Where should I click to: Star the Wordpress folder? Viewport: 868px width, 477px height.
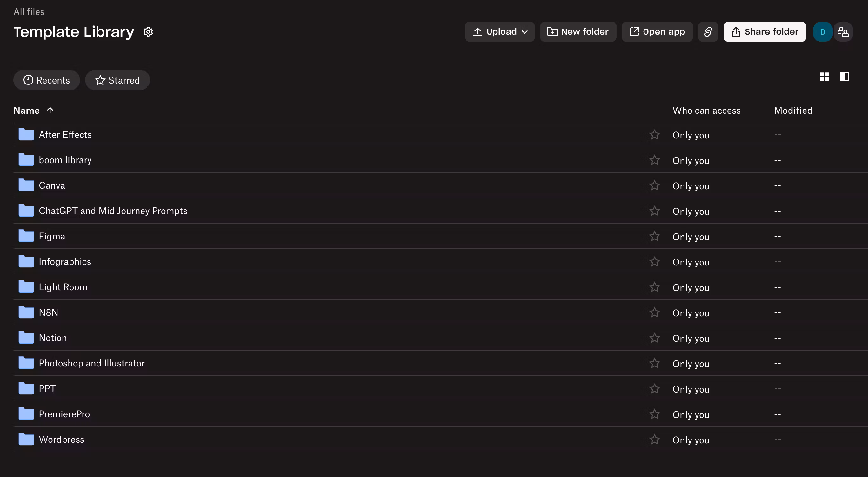tap(654, 439)
